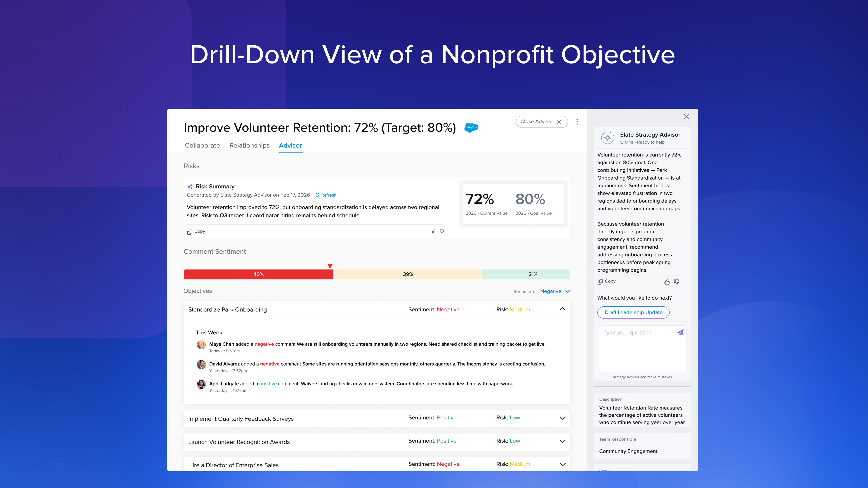Image resolution: width=868 pixels, height=488 pixels.
Task: Collapse the Standardize Park Onboarding objective
Action: [x=562, y=309]
